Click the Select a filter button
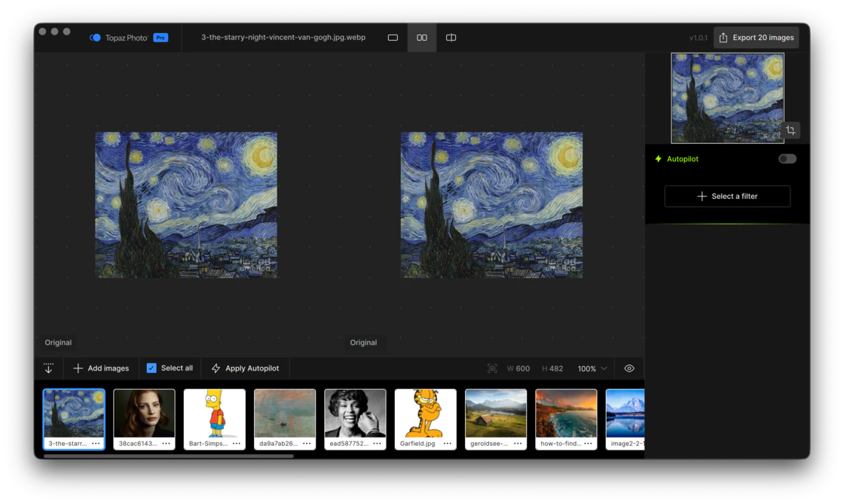The height and width of the screenshot is (504, 844). 727,196
